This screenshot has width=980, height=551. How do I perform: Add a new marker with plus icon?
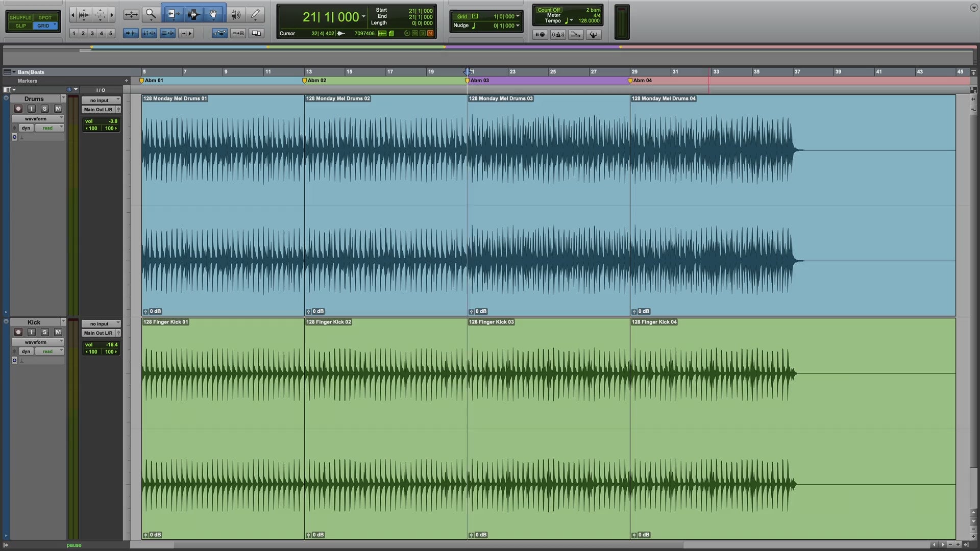coord(127,81)
